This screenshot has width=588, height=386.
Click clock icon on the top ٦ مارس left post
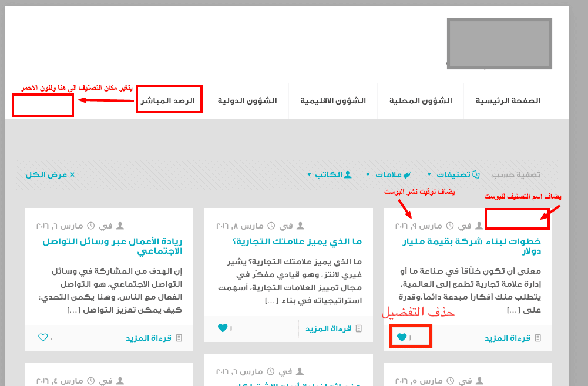[x=90, y=226]
